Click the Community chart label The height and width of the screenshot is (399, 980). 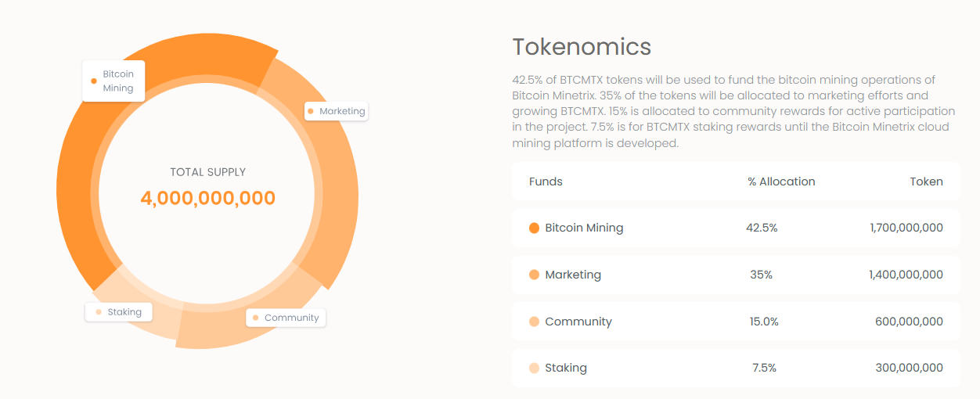coord(286,318)
